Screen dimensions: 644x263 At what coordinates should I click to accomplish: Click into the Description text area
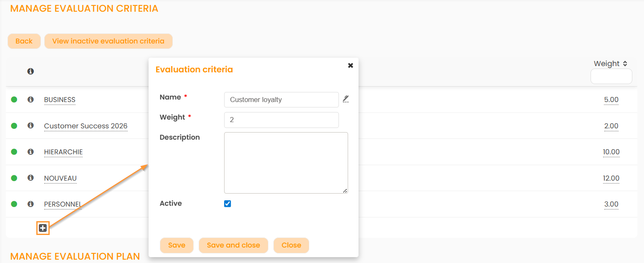click(285, 163)
